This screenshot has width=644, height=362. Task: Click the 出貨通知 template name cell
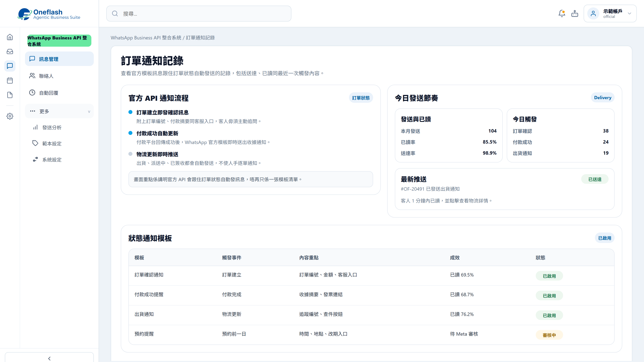[x=144, y=314]
